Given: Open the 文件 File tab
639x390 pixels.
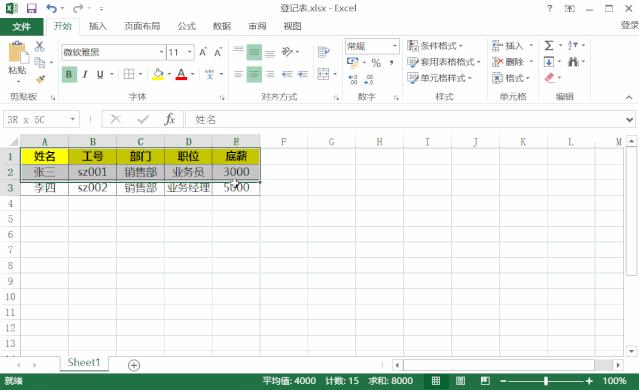Looking at the screenshot, I should click(21, 26).
